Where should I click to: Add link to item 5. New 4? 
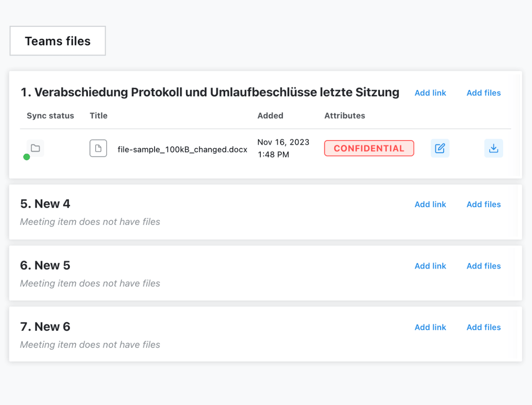click(x=430, y=205)
